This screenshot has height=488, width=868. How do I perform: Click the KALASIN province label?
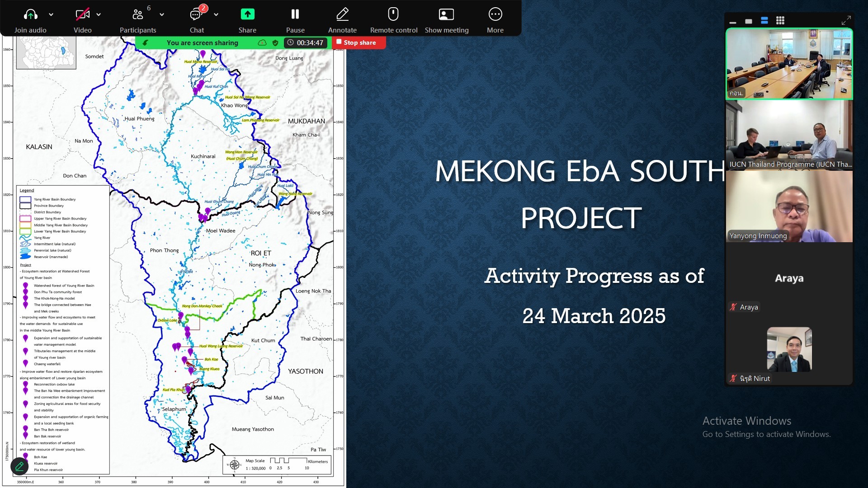(39, 147)
